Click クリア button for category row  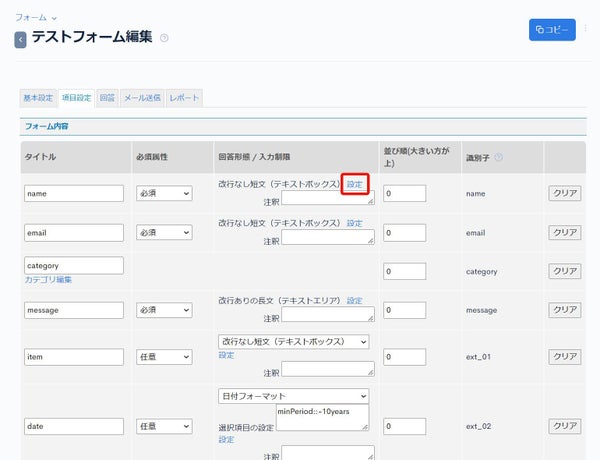(565, 271)
